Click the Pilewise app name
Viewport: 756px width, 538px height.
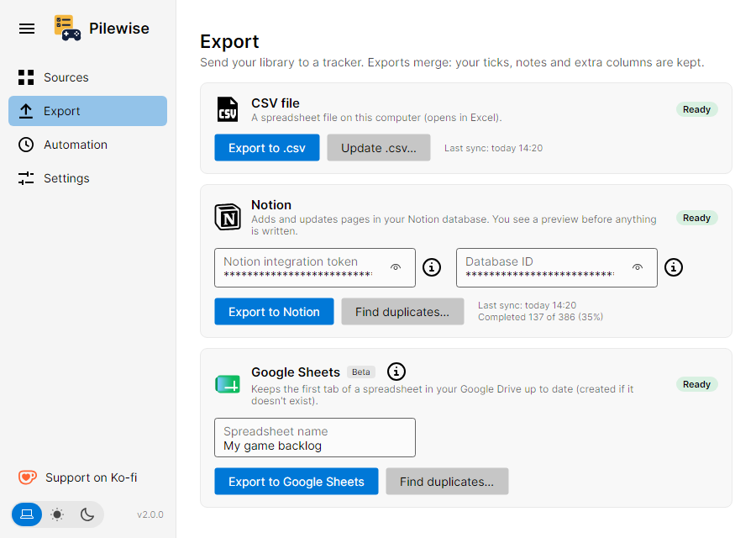click(119, 29)
